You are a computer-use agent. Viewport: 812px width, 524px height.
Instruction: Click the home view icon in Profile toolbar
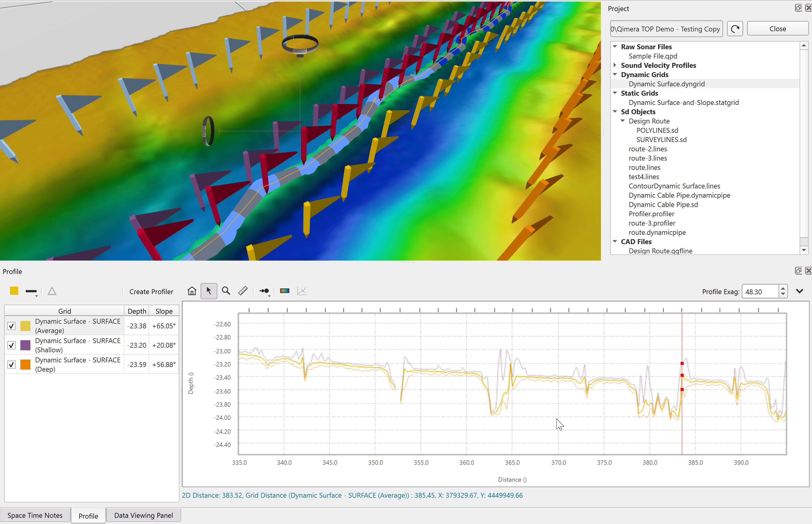click(x=192, y=291)
